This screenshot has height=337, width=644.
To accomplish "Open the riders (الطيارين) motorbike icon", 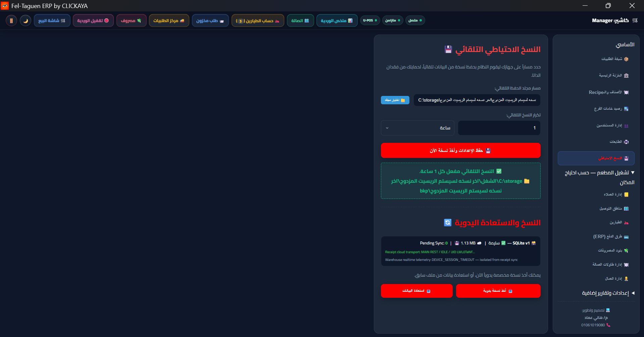I will [x=626, y=223].
